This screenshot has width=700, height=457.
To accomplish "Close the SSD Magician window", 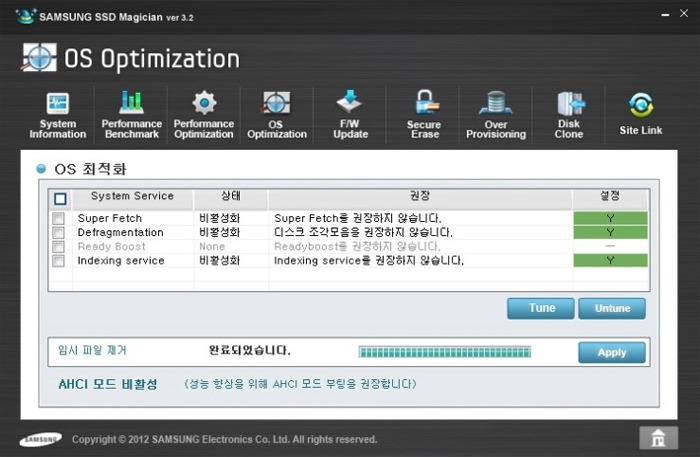I will coord(684,13).
